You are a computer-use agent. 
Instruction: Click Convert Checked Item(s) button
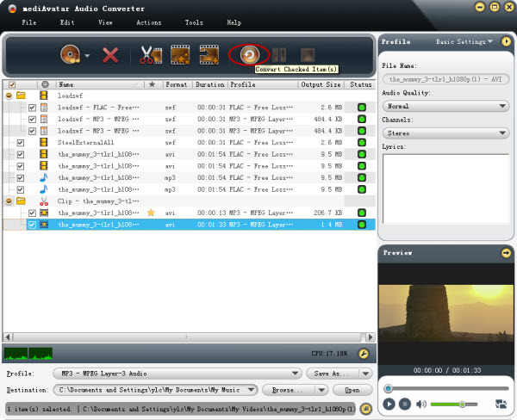pyautogui.click(x=250, y=55)
